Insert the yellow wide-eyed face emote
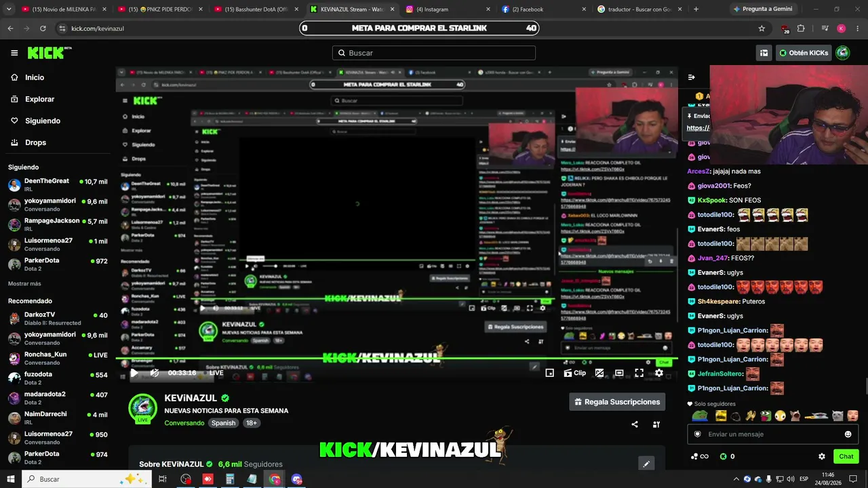The image size is (868, 488). pos(781,415)
